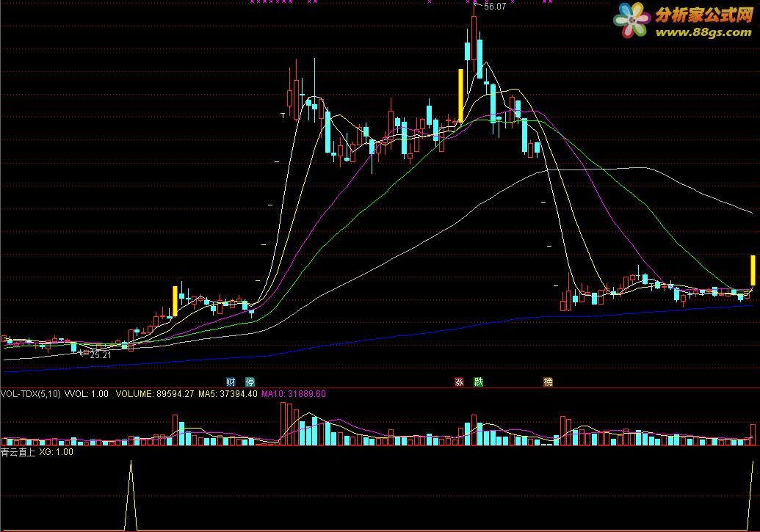Click the green 跌 info marker
The height and width of the screenshot is (532, 760).
click(x=479, y=382)
